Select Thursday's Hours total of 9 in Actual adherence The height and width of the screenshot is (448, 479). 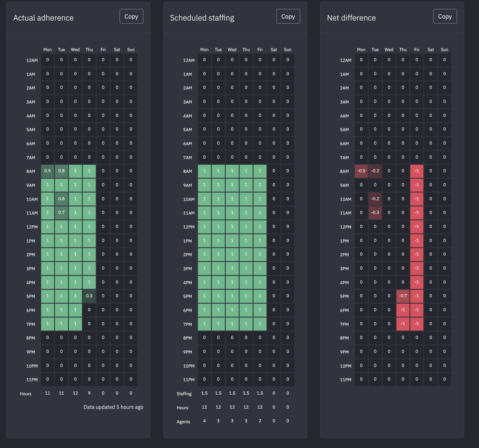point(89,393)
